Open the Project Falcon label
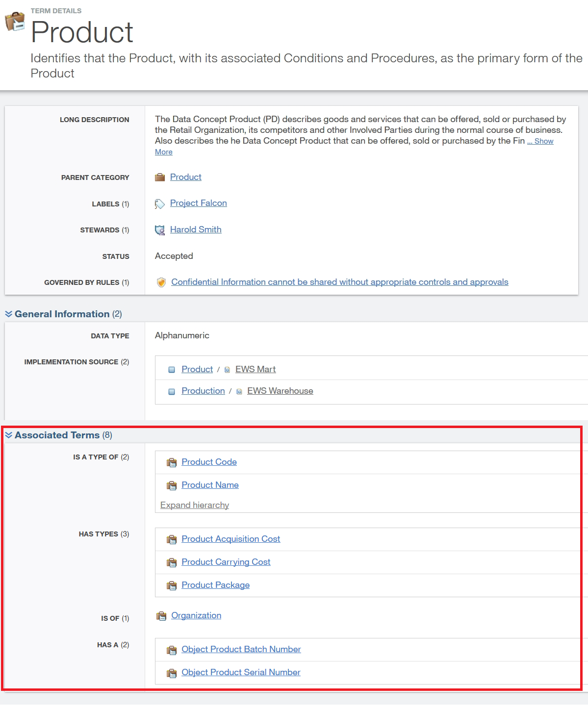The height and width of the screenshot is (710, 588). [198, 203]
